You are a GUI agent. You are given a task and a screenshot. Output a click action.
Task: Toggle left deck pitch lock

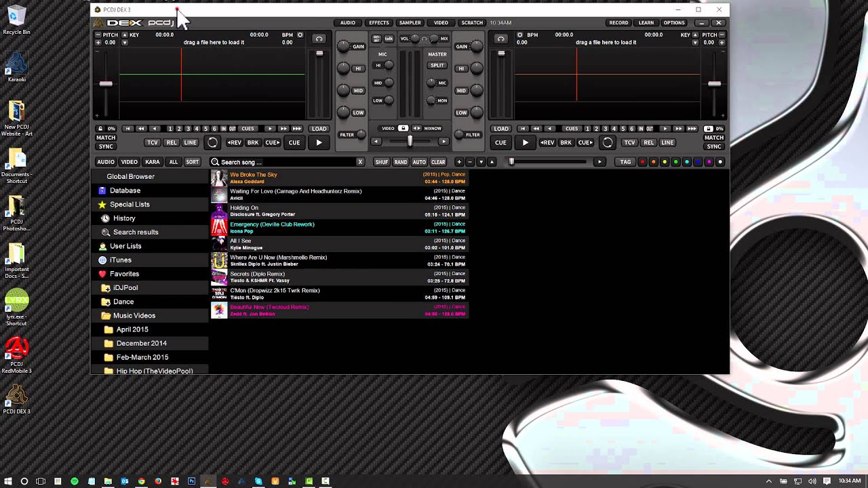[x=100, y=129]
